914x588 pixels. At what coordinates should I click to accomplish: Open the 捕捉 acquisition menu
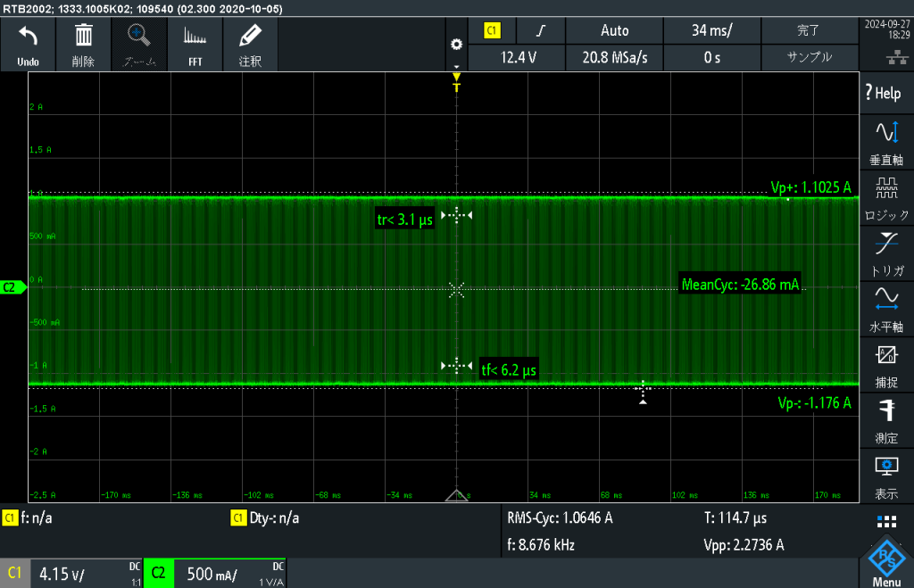click(886, 364)
